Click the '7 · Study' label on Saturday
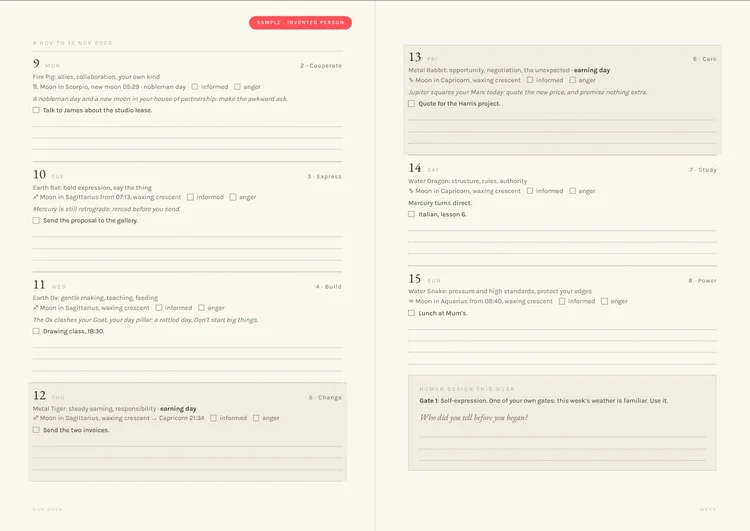Screen dimensions: 750x531 [x=703, y=170]
